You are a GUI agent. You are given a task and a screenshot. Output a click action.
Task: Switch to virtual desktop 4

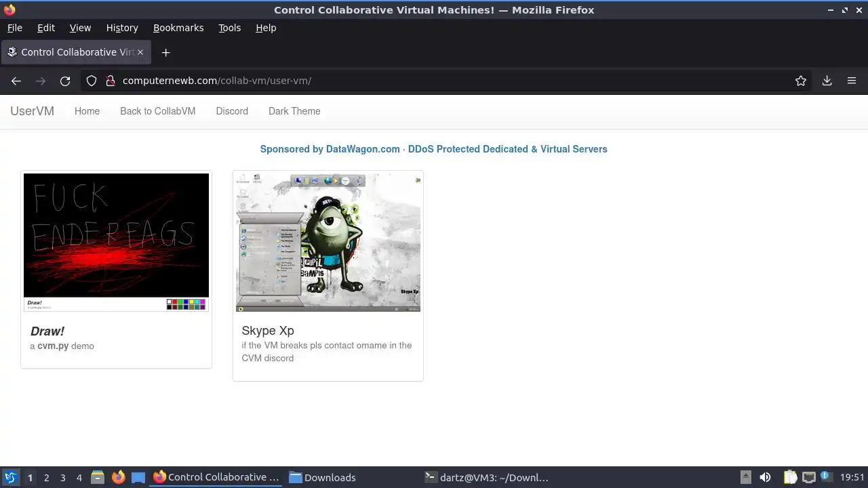79,477
